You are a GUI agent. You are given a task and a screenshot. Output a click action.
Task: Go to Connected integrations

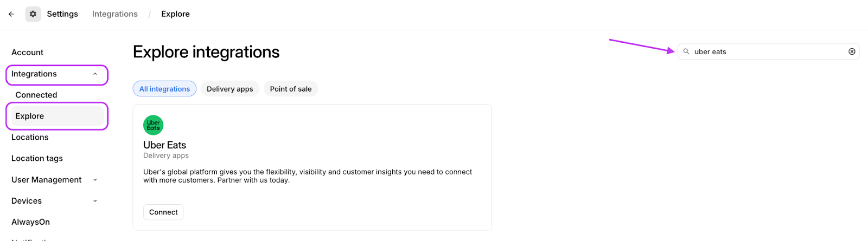(x=36, y=95)
